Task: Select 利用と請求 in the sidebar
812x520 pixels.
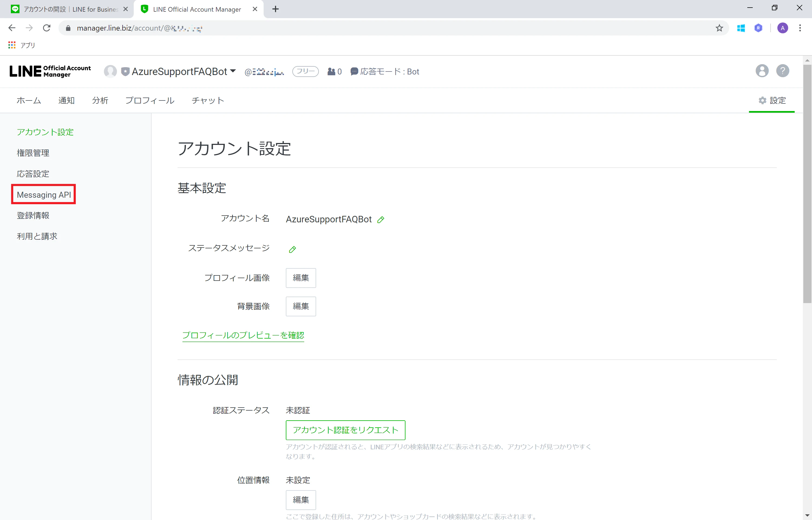Action: (x=37, y=236)
